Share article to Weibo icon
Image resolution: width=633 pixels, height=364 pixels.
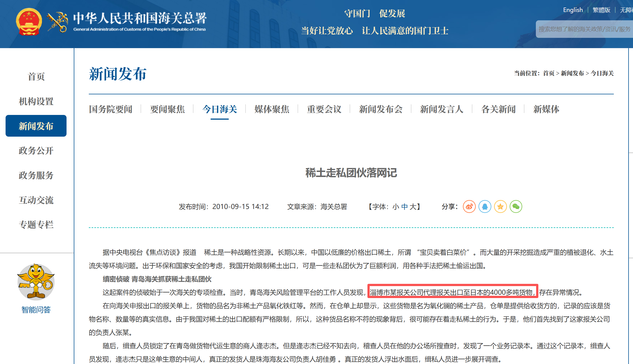pyautogui.click(x=469, y=206)
